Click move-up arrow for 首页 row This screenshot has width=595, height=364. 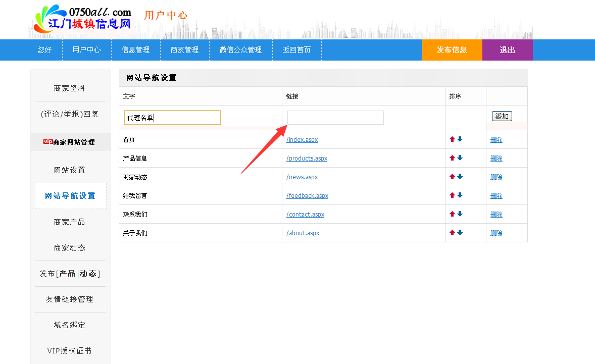(x=453, y=139)
